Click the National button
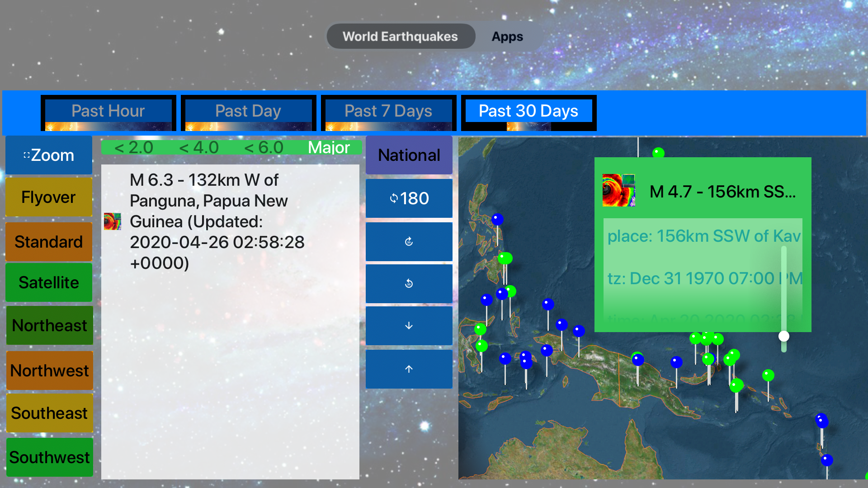This screenshot has width=868, height=488. [x=409, y=155]
